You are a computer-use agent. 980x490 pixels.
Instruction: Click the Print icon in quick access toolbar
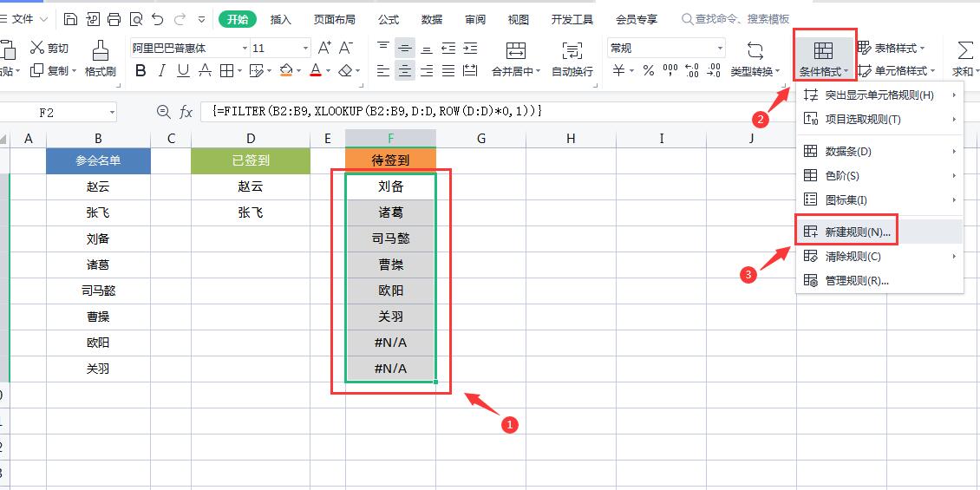114,18
